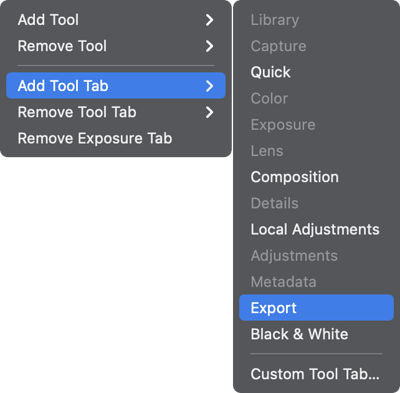Image resolution: width=400 pixels, height=393 pixels.
Task: Add the Composition tool tab
Action: (316, 177)
